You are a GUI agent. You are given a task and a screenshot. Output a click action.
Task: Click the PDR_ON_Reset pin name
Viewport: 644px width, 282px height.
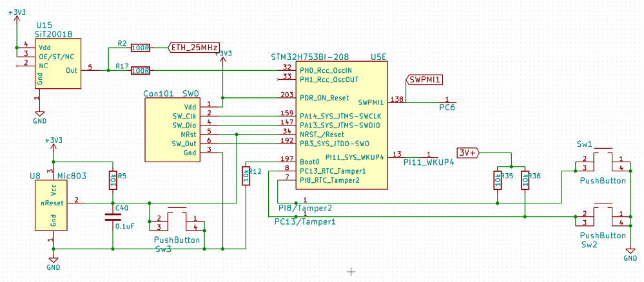[x=324, y=98]
